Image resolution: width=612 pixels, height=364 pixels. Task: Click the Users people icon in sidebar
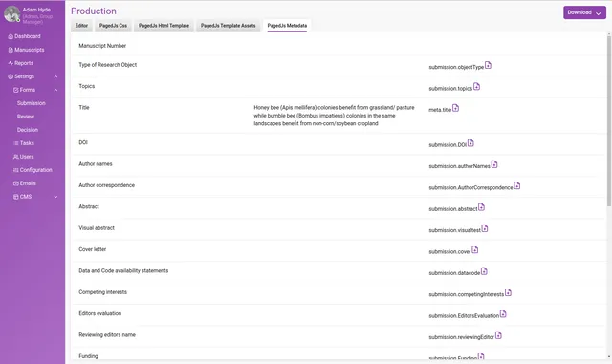pyautogui.click(x=16, y=157)
